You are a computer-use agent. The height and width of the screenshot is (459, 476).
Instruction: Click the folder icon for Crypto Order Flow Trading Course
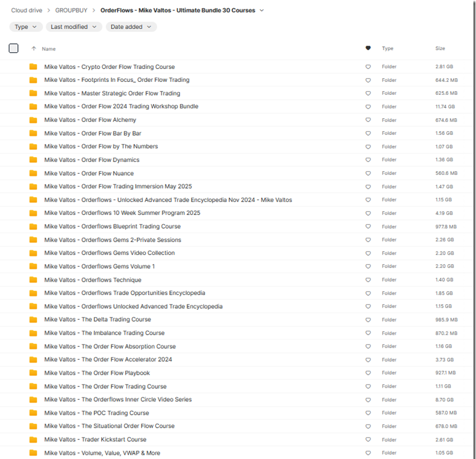click(33, 67)
